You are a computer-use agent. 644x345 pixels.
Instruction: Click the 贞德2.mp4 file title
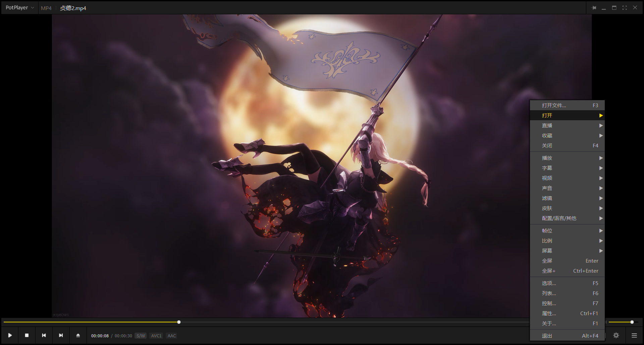point(73,8)
